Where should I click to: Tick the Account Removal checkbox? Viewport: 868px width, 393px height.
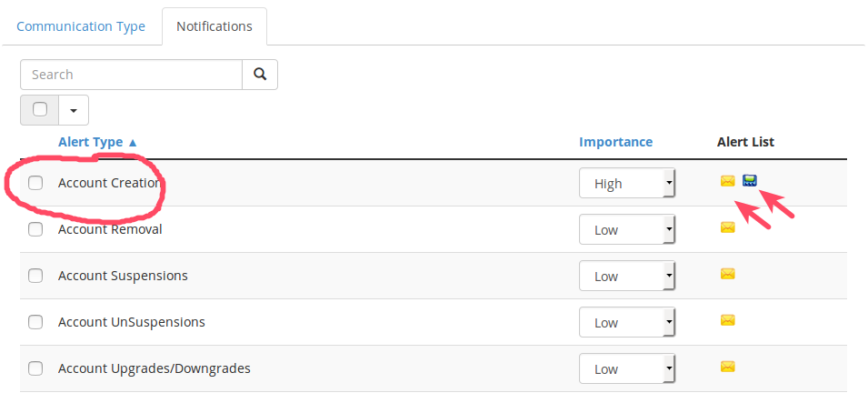coord(35,229)
